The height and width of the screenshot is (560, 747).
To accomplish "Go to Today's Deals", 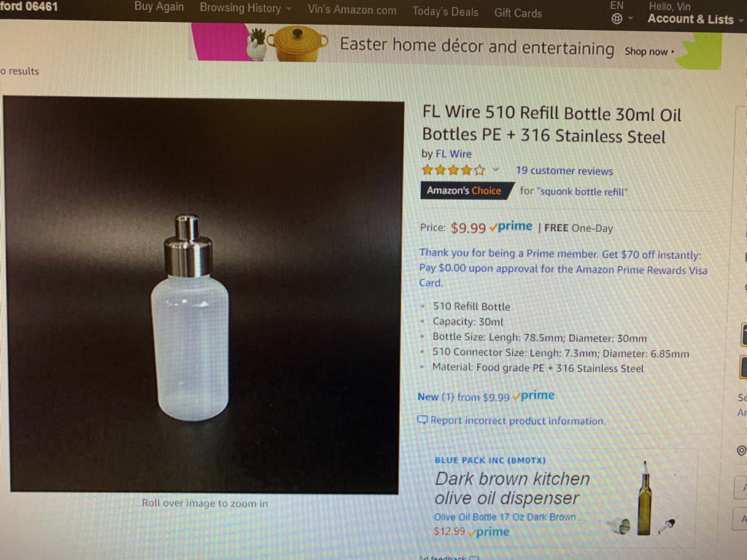I will pyautogui.click(x=445, y=12).
